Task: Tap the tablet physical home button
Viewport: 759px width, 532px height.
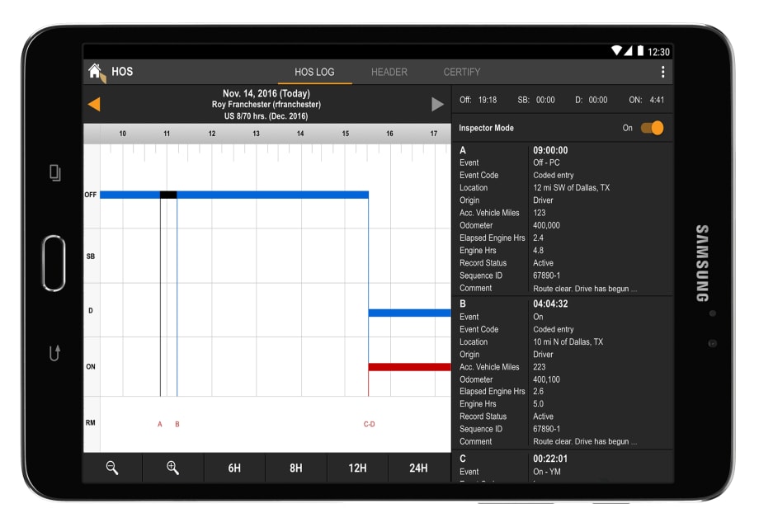Action: (x=54, y=263)
